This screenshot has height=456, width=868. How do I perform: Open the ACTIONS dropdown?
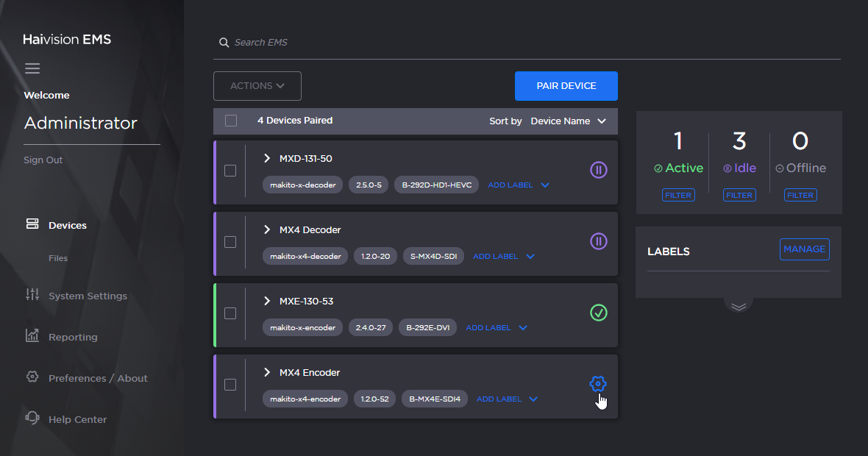257,85
